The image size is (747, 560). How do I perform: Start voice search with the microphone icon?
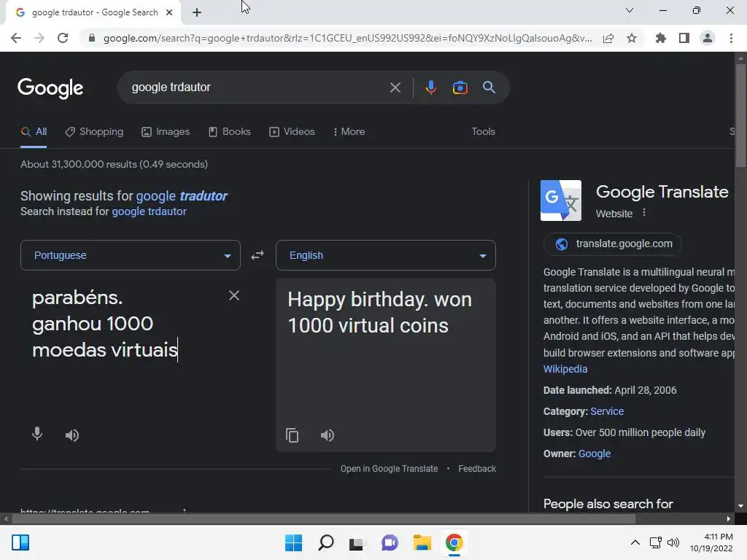click(430, 87)
